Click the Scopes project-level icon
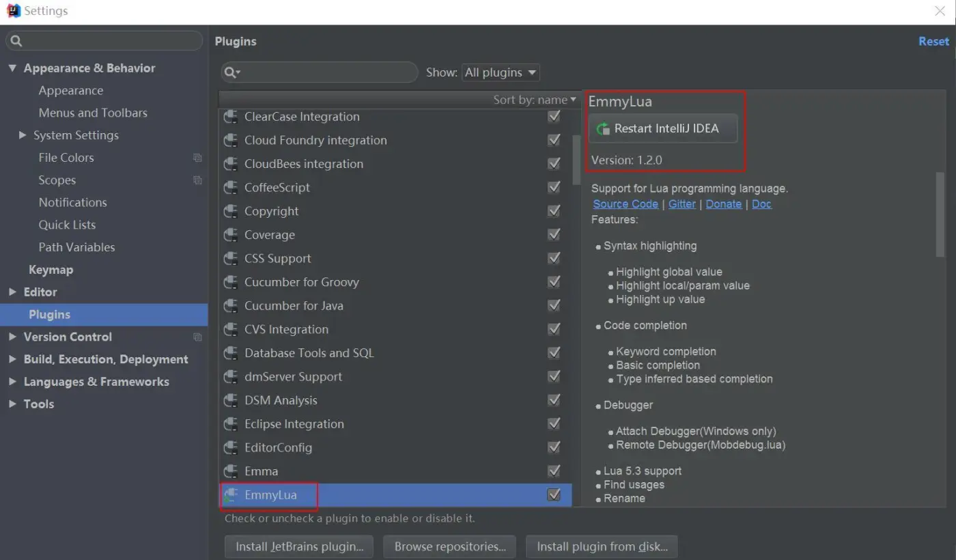Image resolution: width=956 pixels, height=560 pixels. (197, 180)
